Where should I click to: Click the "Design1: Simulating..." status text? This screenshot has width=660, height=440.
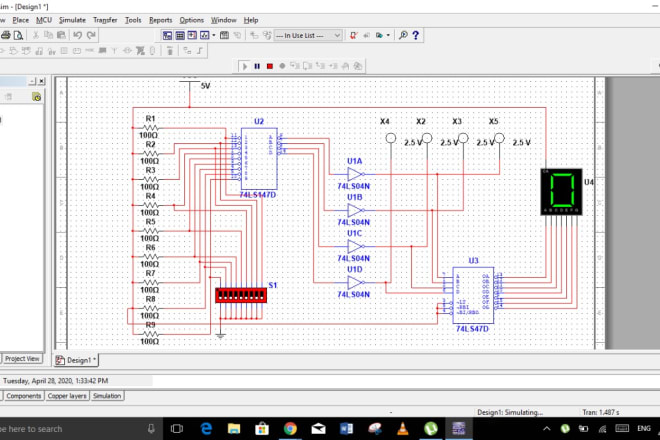[x=510, y=412]
